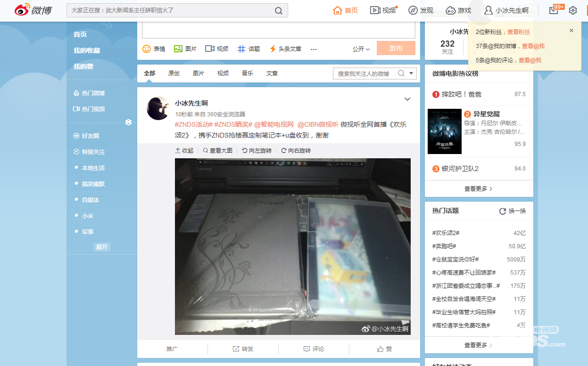The height and width of the screenshot is (366, 588).
Task: Add a hashtag with 话题 button
Action: pos(248,49)
